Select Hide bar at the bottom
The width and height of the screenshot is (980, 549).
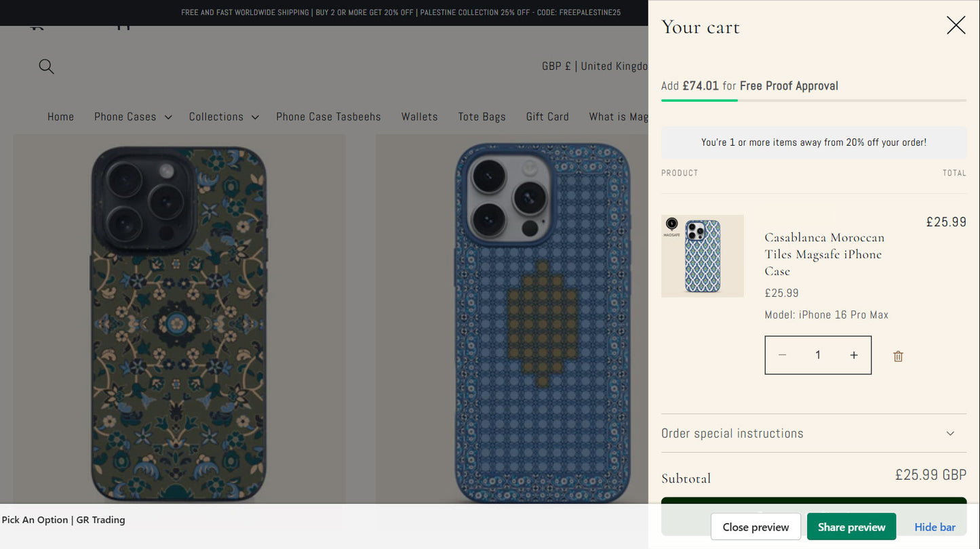point(935,527)
